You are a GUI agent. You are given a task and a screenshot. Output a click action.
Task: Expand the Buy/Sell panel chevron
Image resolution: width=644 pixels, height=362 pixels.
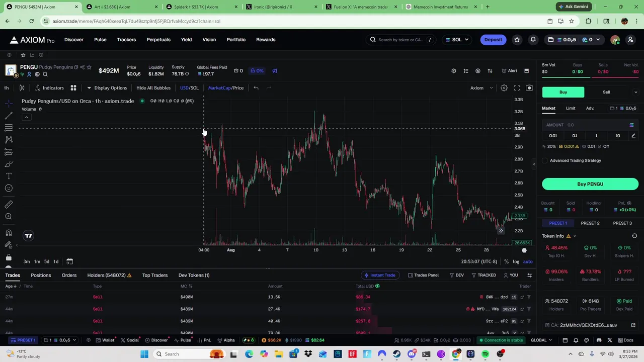click(635, 92)
